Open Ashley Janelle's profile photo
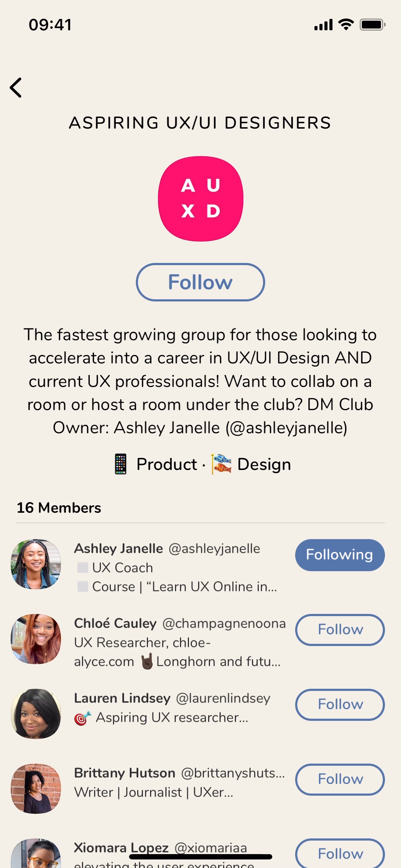Image resolution: width=401 pixels, height=868 pixels. [x=36, y=564]
